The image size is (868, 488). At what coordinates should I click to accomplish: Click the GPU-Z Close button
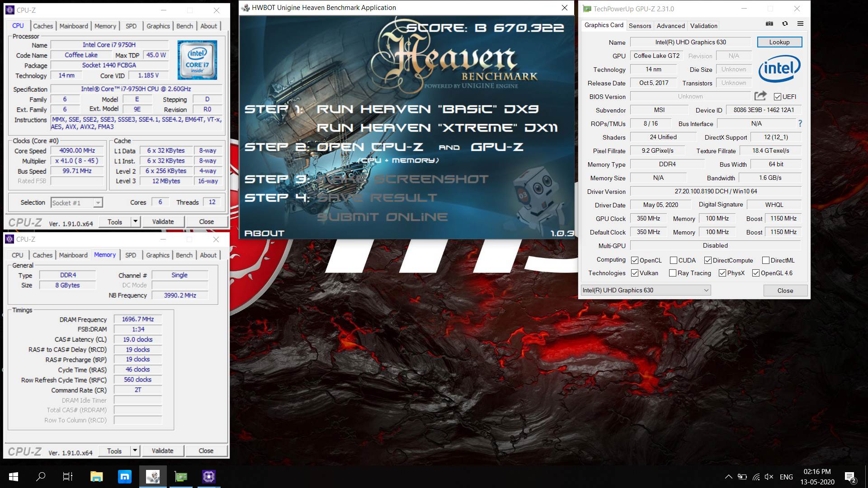click(x=785, y=291)
